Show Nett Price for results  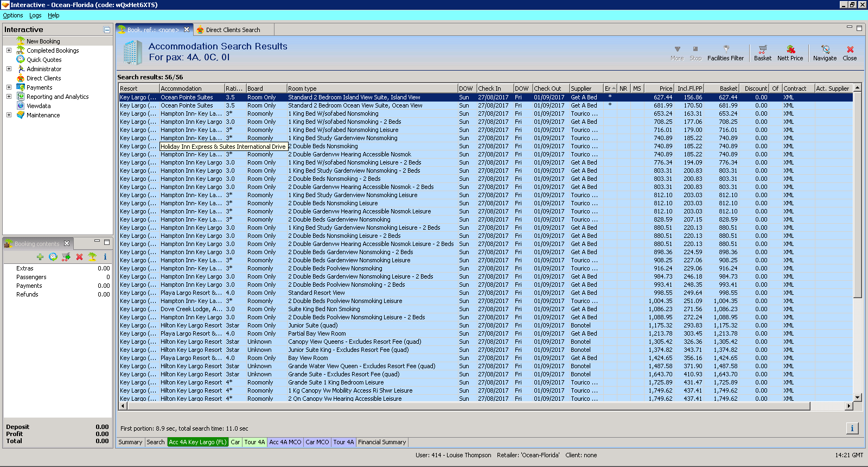pos(790,53)
